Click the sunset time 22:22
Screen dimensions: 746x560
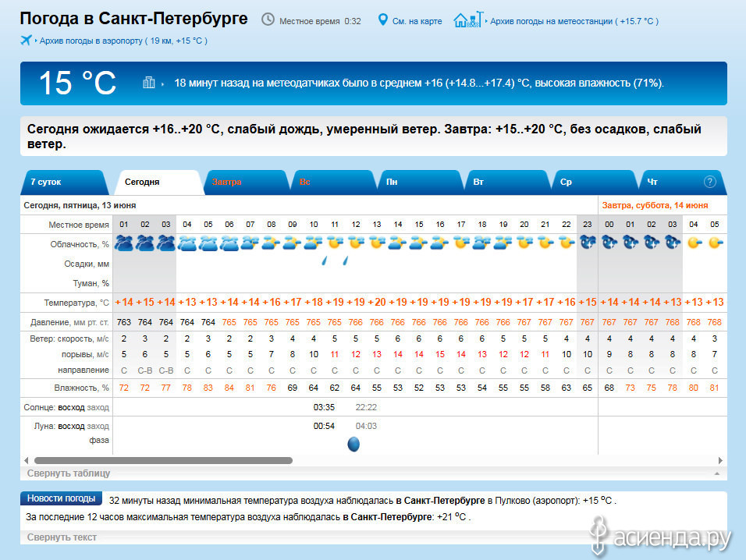(x=366, y=407)
